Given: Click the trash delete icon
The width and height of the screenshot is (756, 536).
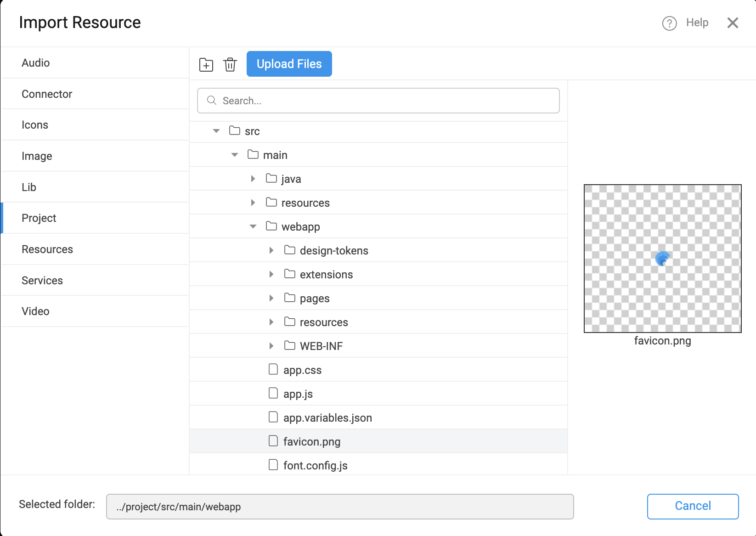Looking at the screenshot, I should pos(230,64).
